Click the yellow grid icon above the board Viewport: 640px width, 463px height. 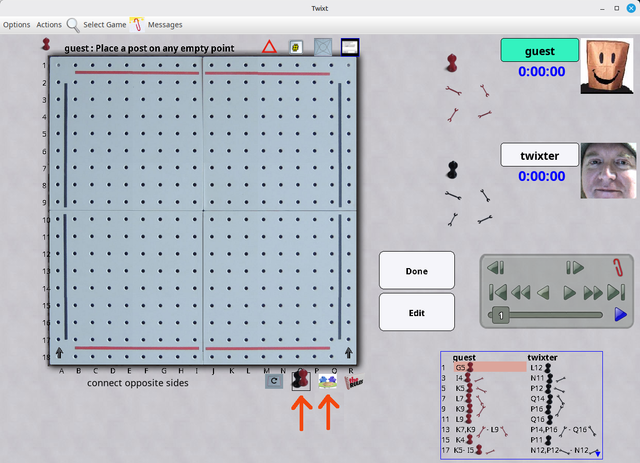point(296,47)
